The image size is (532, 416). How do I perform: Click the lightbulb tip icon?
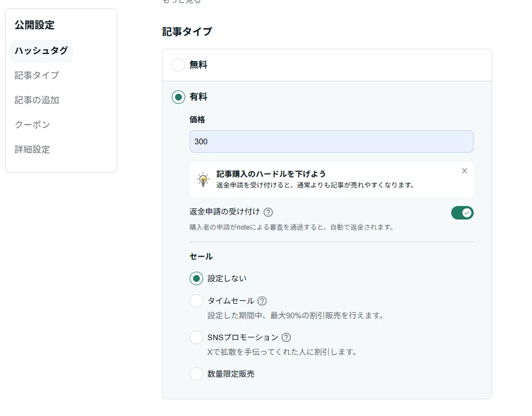[203, 180]
